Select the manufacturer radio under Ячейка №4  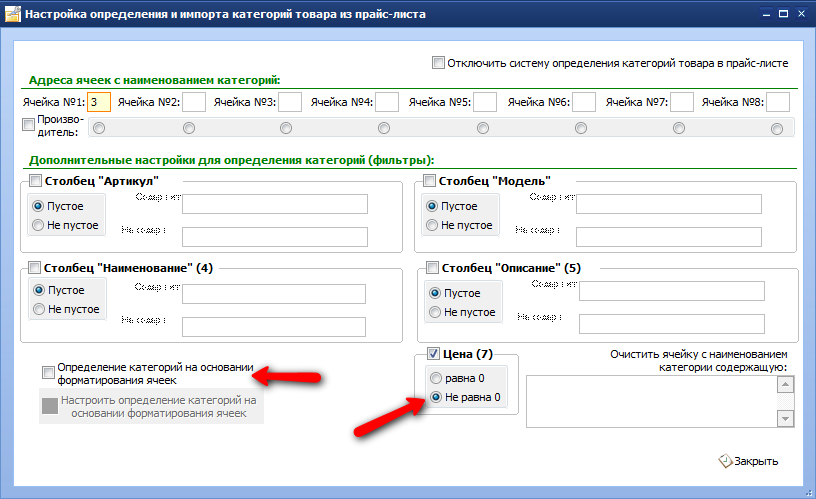point(384,128)
